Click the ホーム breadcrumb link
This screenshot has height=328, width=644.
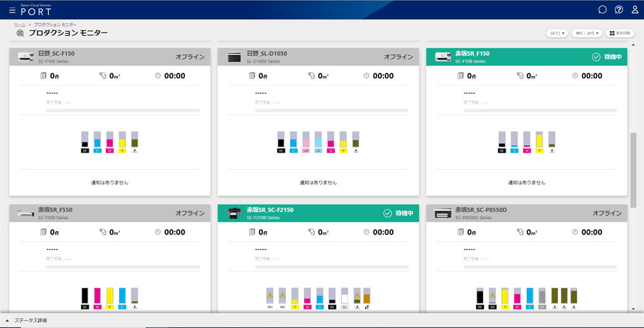tap(19, 25)
